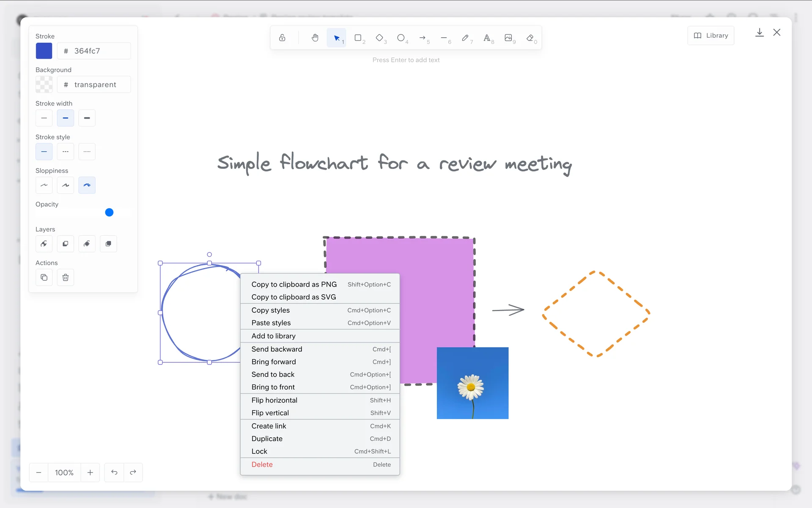Screen dimensions: 812x508
Task: Choose Bring to front menu entry
Action: click(x=273, y=387)
